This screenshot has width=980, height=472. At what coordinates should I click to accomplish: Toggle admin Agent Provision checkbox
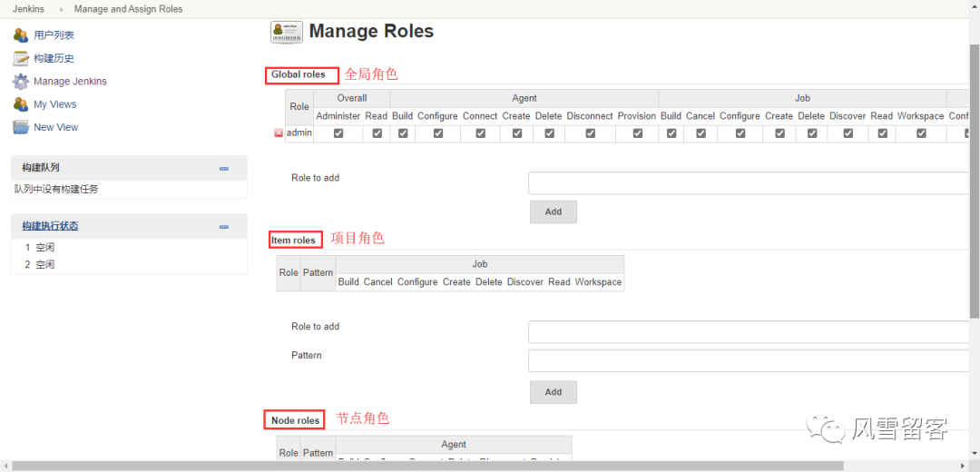coord(638,133)
